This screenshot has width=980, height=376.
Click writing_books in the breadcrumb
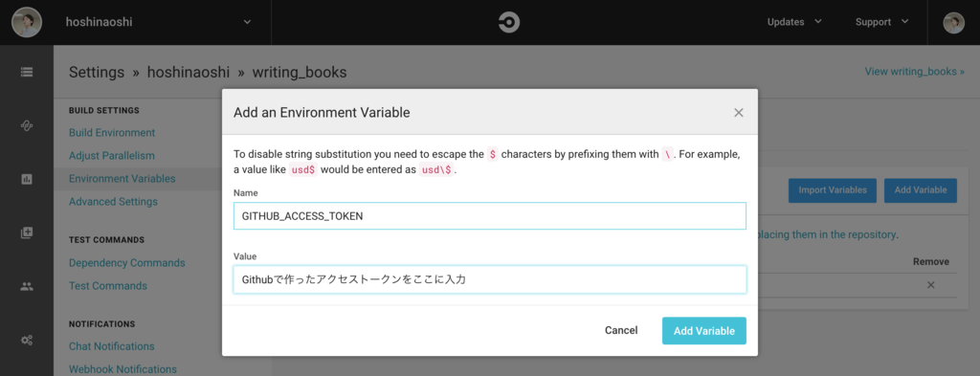click(300, 73)
